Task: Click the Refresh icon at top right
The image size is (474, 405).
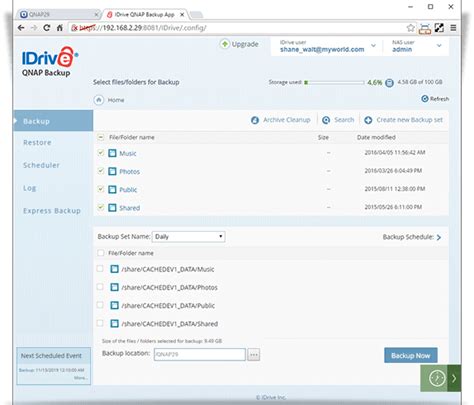Action: (x=425, y=99)
